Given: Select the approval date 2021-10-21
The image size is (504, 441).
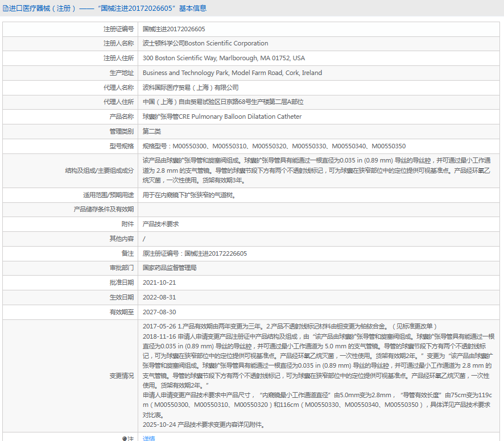Looking at the screenshot, I should tap(159, 282).
